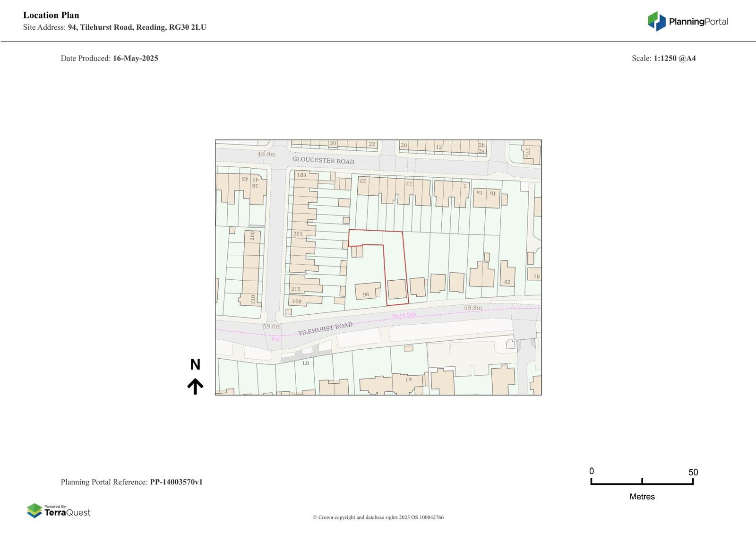The height and width of the screenshot is (535, 756).
Task: Click the Planning Portal Reference PP-14003570v1
Action: [x=176, y=482]
